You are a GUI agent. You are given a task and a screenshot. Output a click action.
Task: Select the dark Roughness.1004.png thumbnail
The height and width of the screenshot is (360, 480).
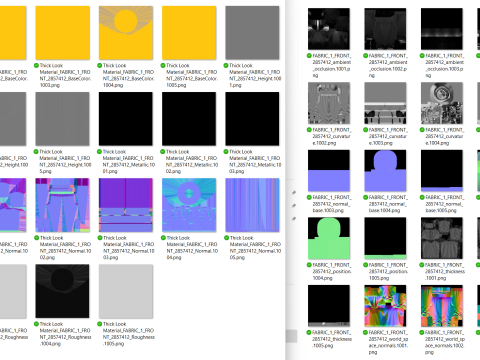62,291
